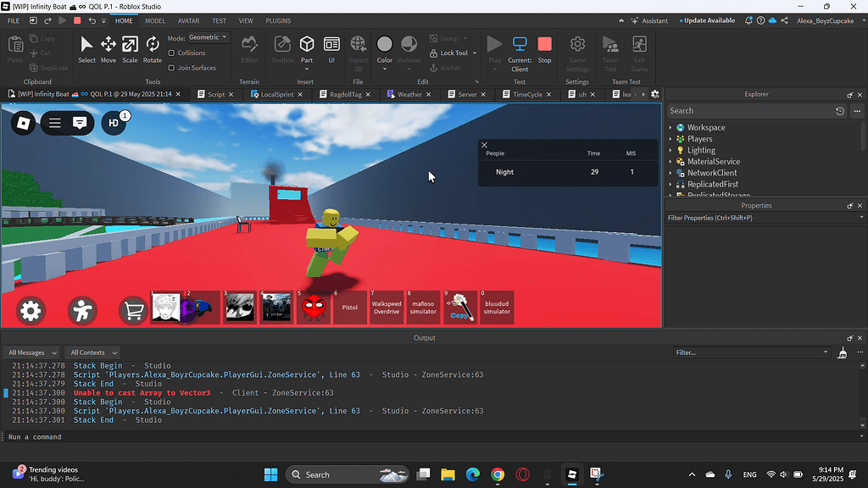Switch to the VIEW ribbon tab
The image size is (868, 488).
(x=246, y=20)
